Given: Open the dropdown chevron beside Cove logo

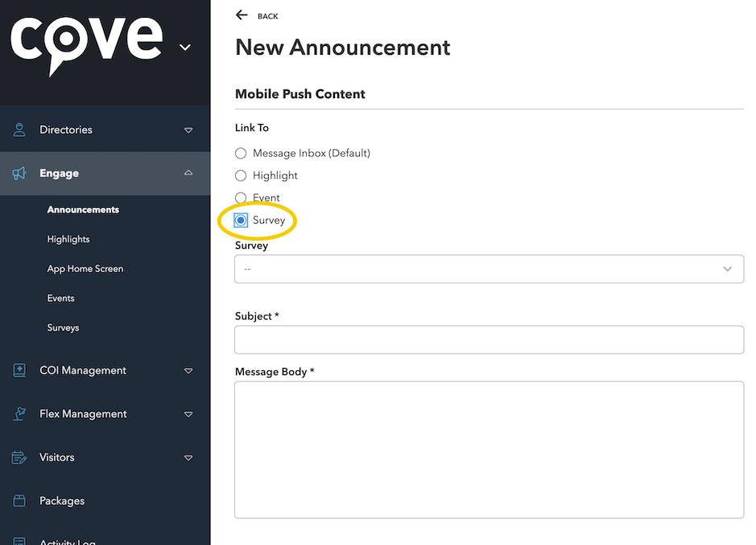Looking at the screenshot, I should click(185, 47).
